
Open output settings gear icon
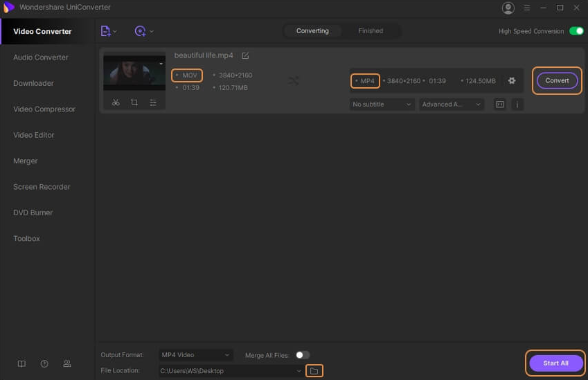[x=512, y=81]
